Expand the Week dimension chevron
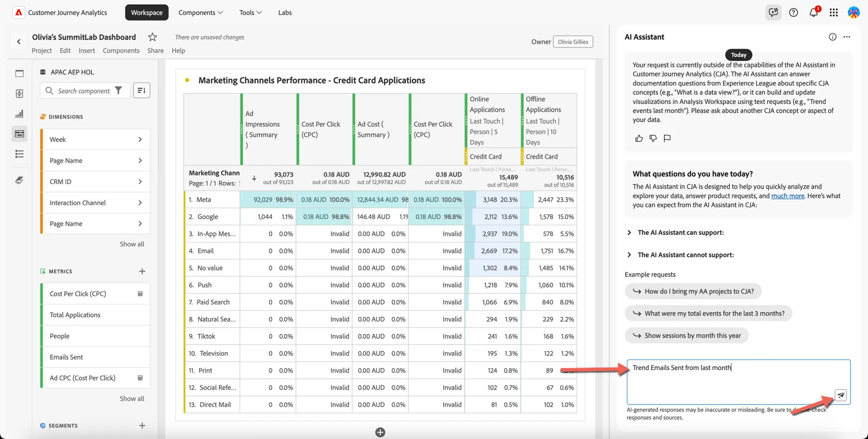Screen dimensions: 868x439 (x=140, y=139)
